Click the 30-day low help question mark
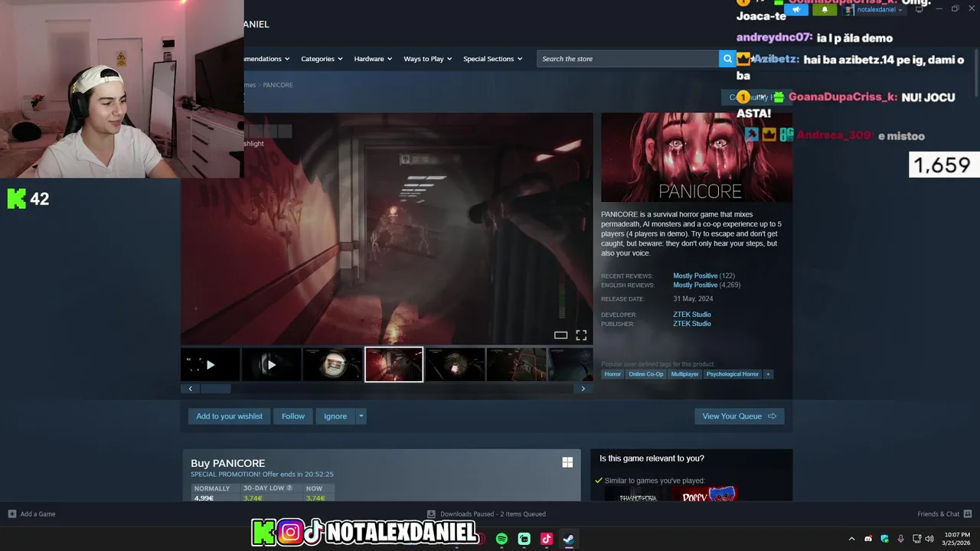The image size is (980, 551). (289, 487)
